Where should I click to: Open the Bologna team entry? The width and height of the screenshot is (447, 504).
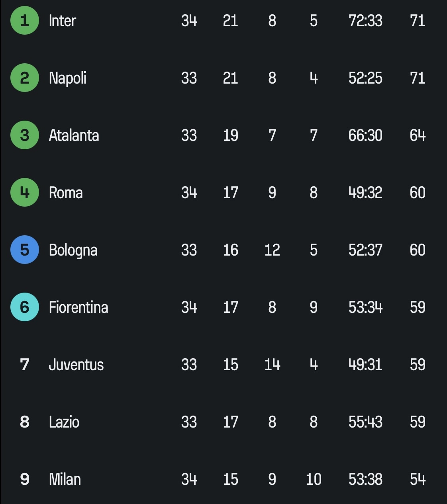coord(73,250)
